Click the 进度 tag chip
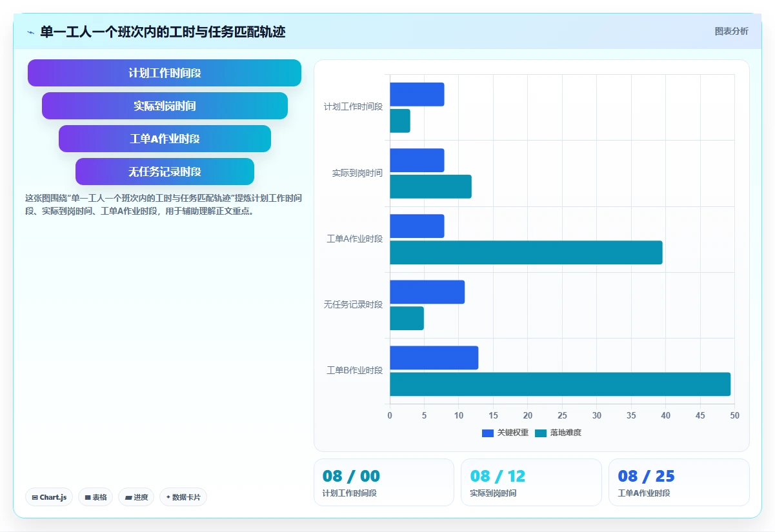This screenshot has height=532, width=775. [x=136, y=497]
